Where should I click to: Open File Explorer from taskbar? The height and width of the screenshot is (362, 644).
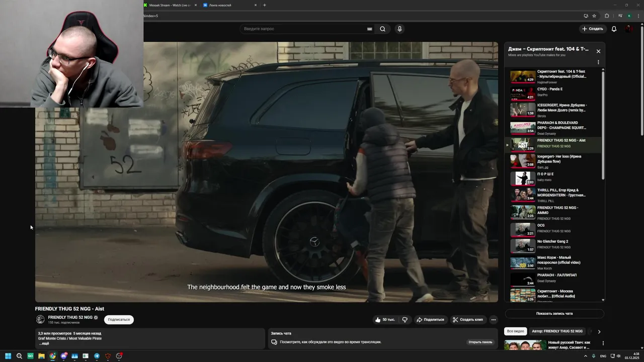pyautogui.click(x=41, y=356)
